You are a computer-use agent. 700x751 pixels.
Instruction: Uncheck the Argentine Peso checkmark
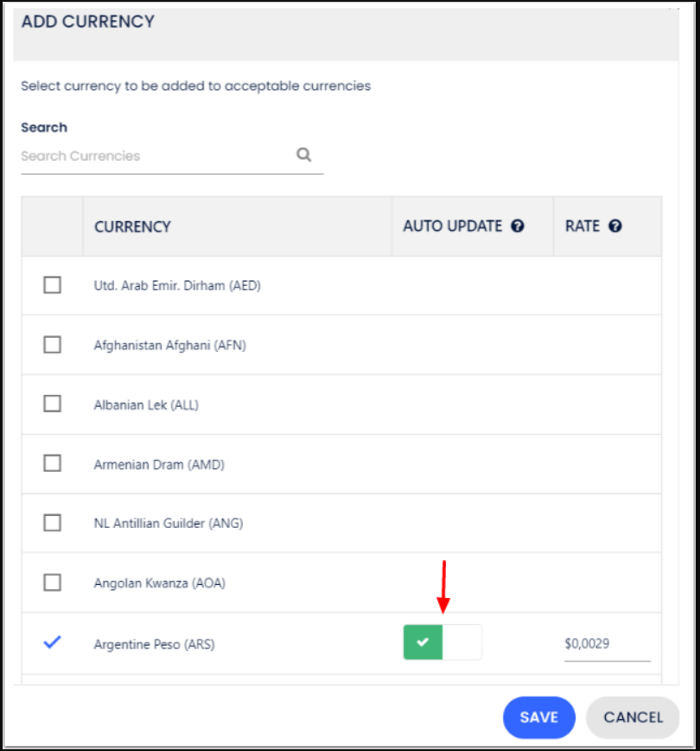click(52, 642)
